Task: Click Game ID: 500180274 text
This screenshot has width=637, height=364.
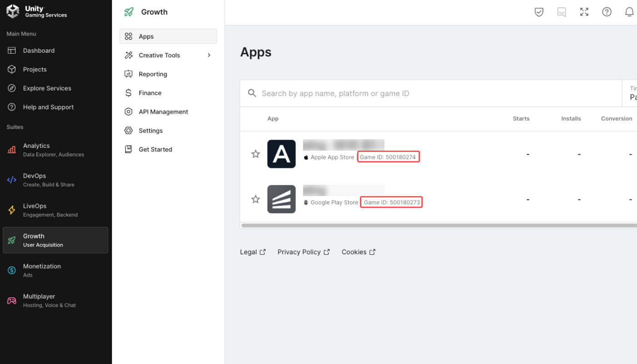Action: tap(388, 157)
